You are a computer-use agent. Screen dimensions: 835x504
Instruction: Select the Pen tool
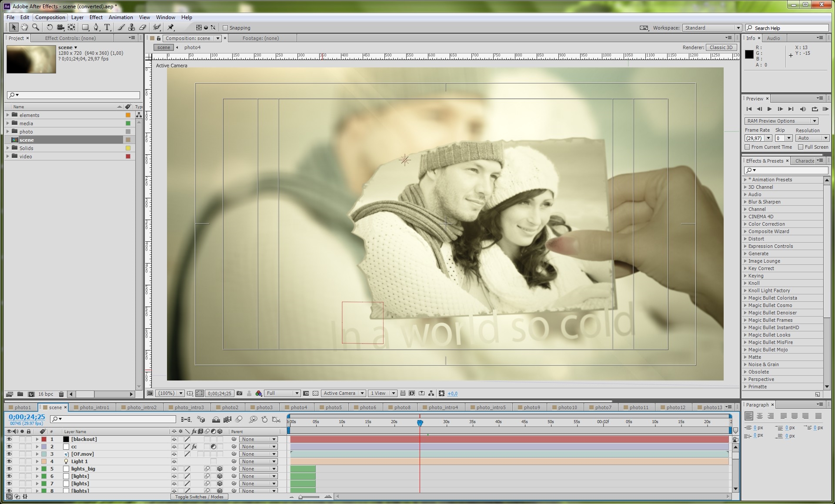pos(96,27)
